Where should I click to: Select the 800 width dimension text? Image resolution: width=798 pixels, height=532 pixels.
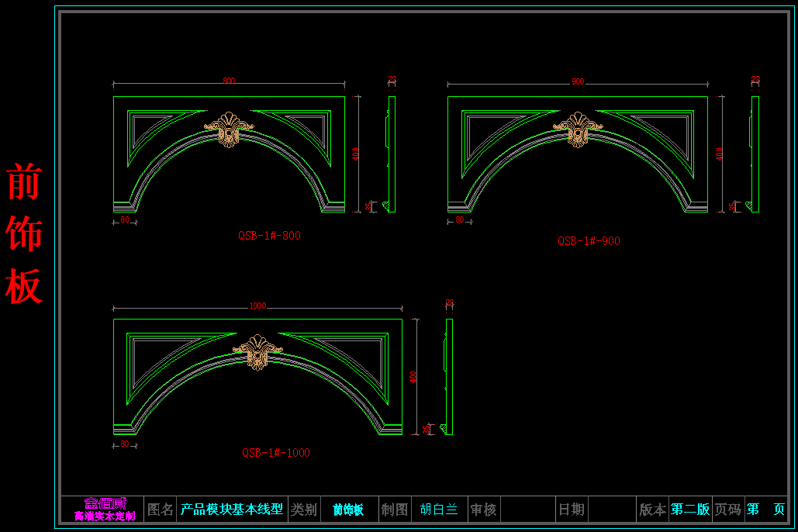pos(229,81)
